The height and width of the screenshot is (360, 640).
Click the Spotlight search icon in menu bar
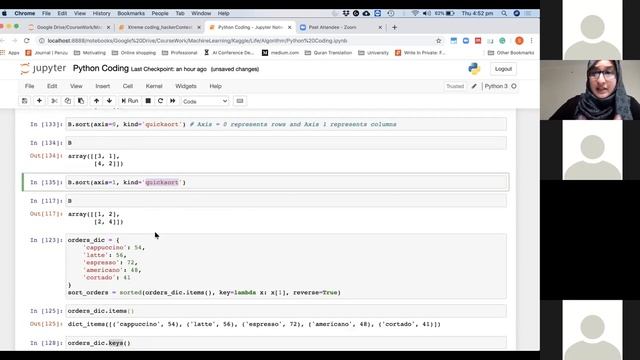(504, 13)
